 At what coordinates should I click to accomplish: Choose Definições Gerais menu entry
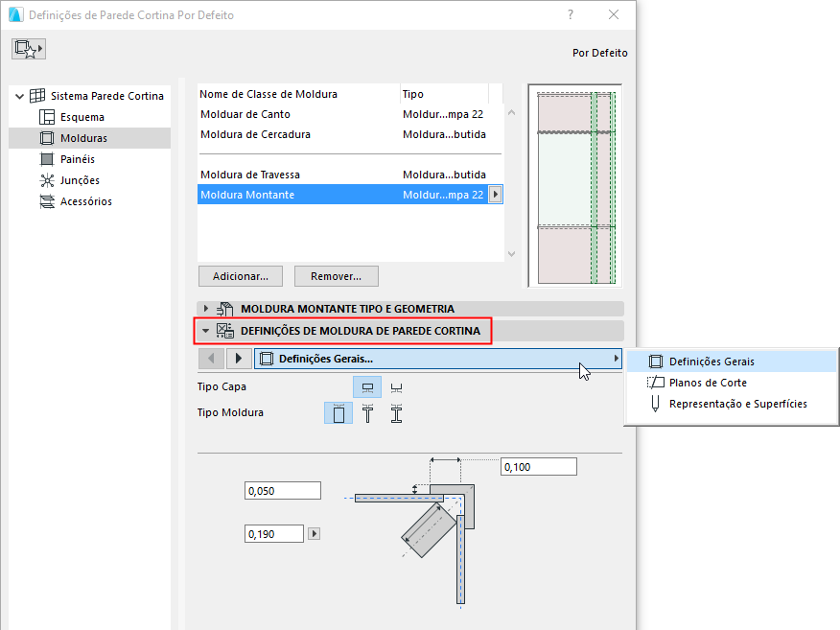732,362
